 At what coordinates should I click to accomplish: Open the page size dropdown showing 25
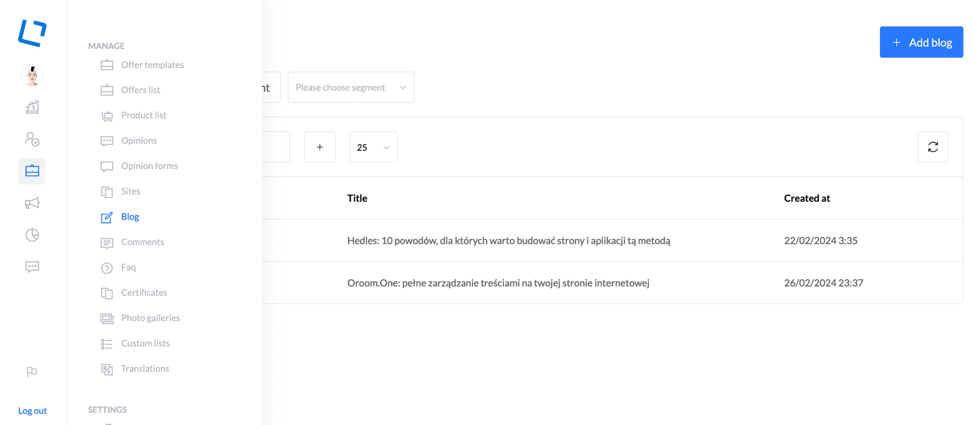373,147
